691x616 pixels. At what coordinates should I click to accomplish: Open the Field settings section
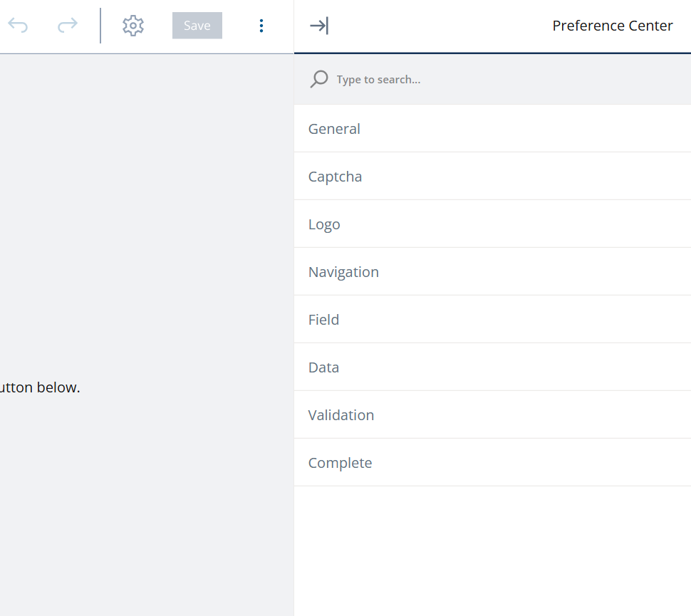tap(323, 319)
